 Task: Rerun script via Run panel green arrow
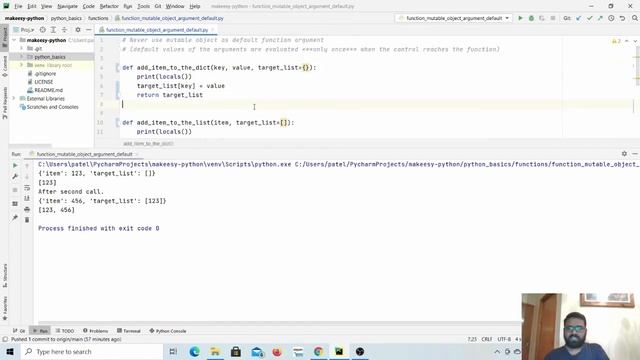(x=15, y=166)
